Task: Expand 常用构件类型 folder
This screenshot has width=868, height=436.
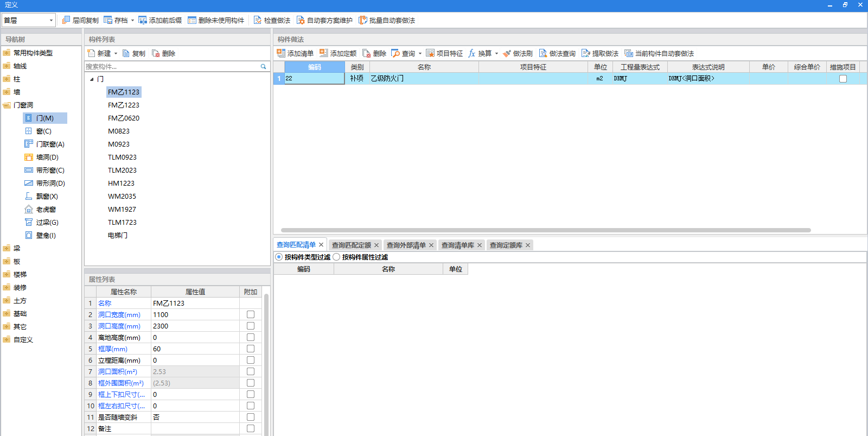Action: [x=7, y=53]
